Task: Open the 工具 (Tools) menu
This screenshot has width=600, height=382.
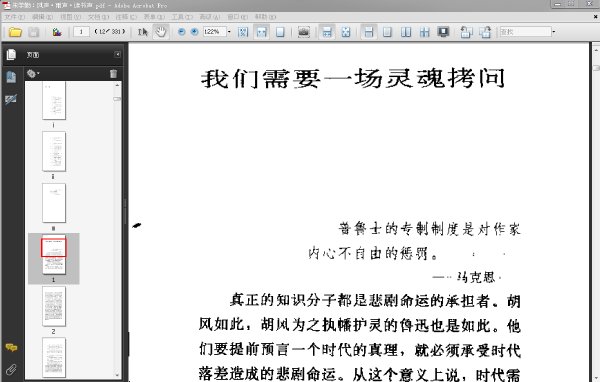Action: click(x=182, y=17)
